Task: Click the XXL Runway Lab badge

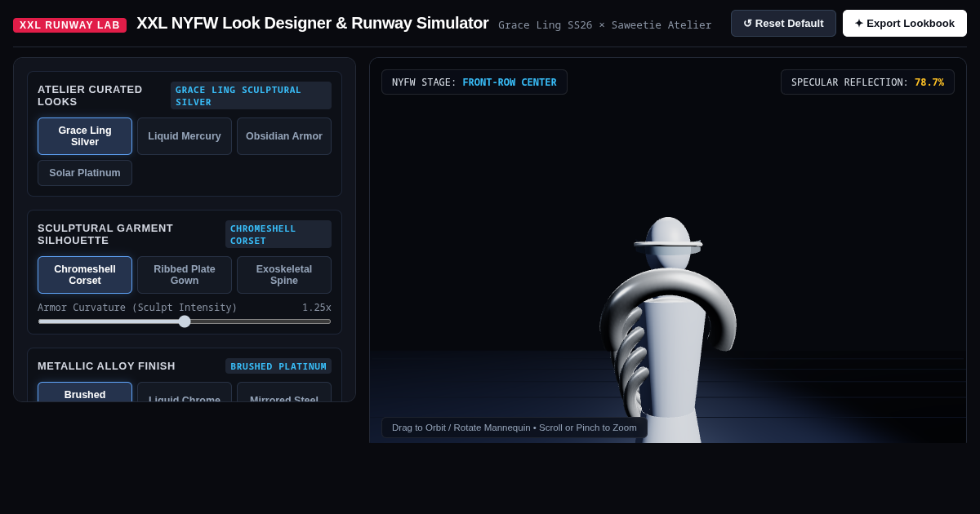Action: (x=69, y=25)
